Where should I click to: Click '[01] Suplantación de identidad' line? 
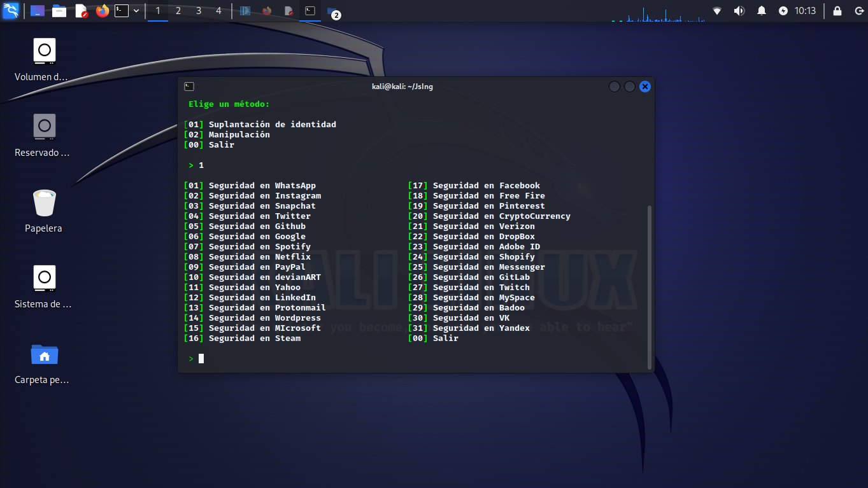(260, 125)
